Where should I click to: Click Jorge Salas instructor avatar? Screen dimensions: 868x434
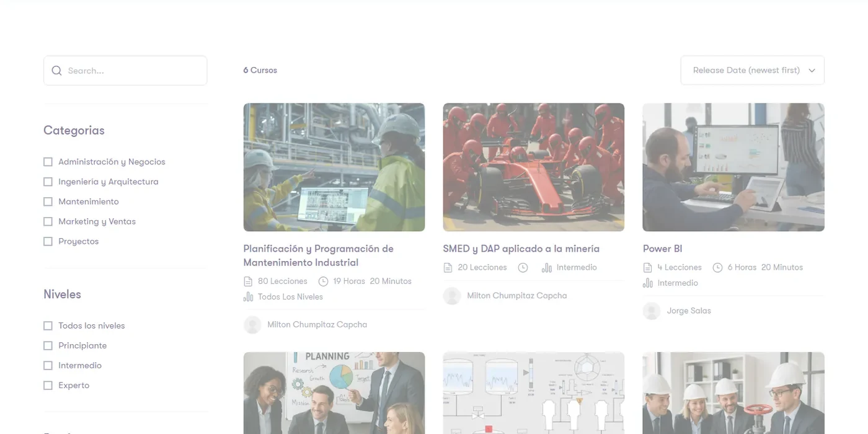652,311
